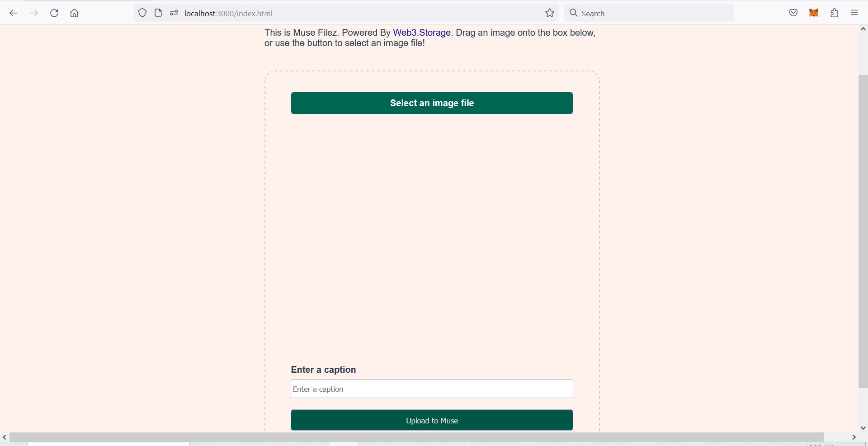868x446 pixels.
Task: Click the forward navigation arrow
Action: click(x=34, y=13)
